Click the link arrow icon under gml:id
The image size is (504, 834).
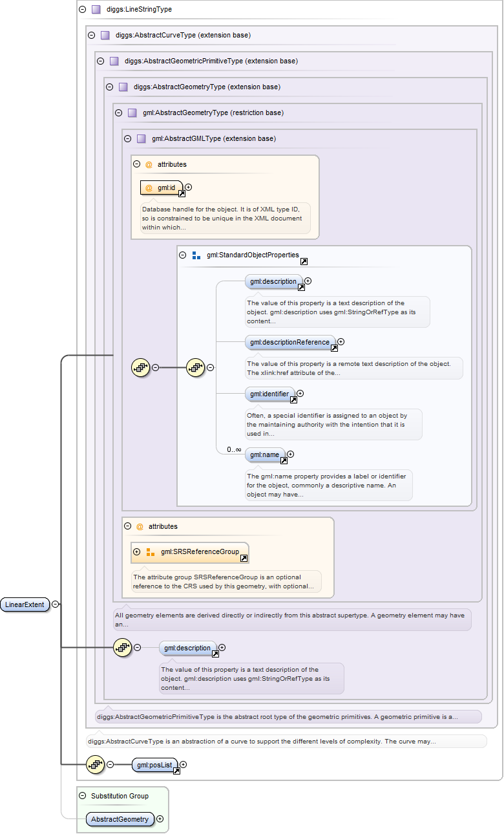182,193
